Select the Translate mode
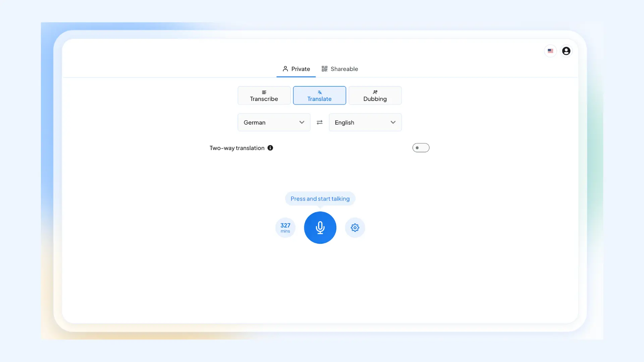Image resolution: width=644 pixels, height=362 pixels. point(319,96)
